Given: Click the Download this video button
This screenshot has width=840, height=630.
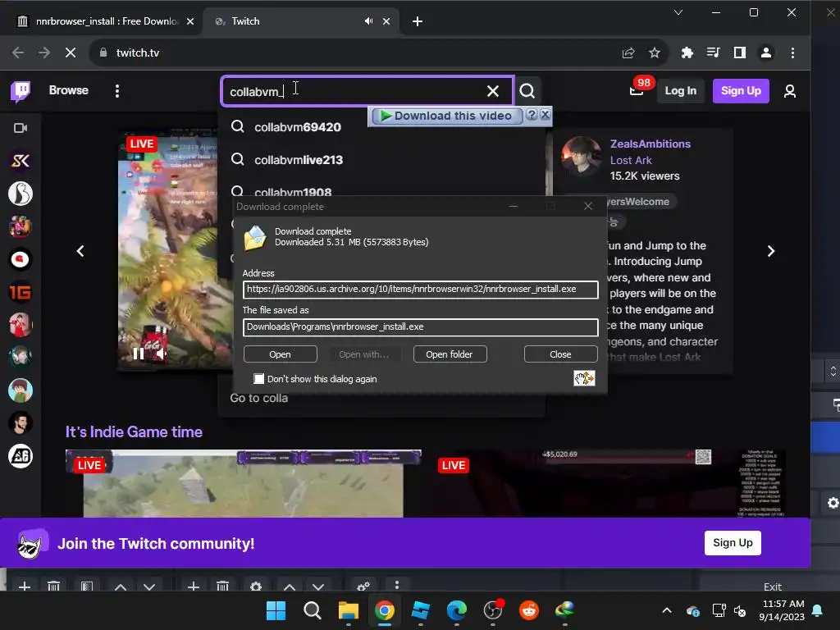Looking at the screenshot, I should [445, 116].
